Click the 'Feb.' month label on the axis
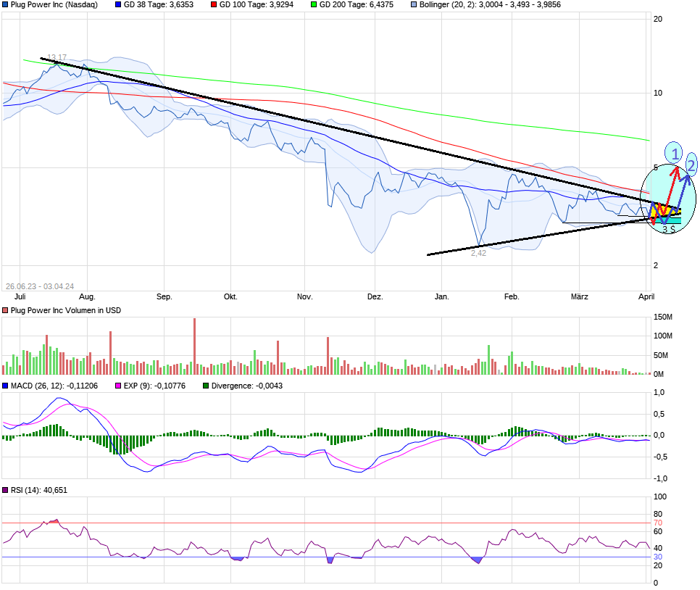Viewport: 700px width, 590px height. tap(512, 297)
